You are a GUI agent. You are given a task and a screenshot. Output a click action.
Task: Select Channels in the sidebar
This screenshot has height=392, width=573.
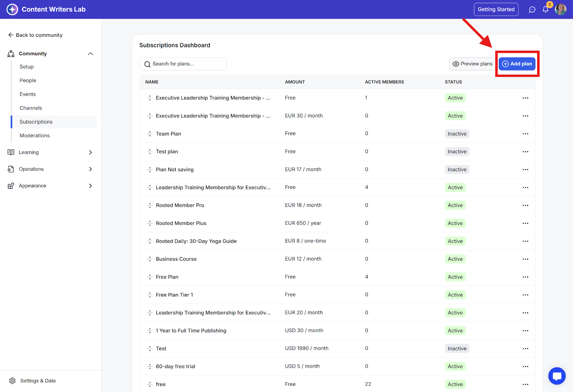pyautogui.click(x=31, y=108)
